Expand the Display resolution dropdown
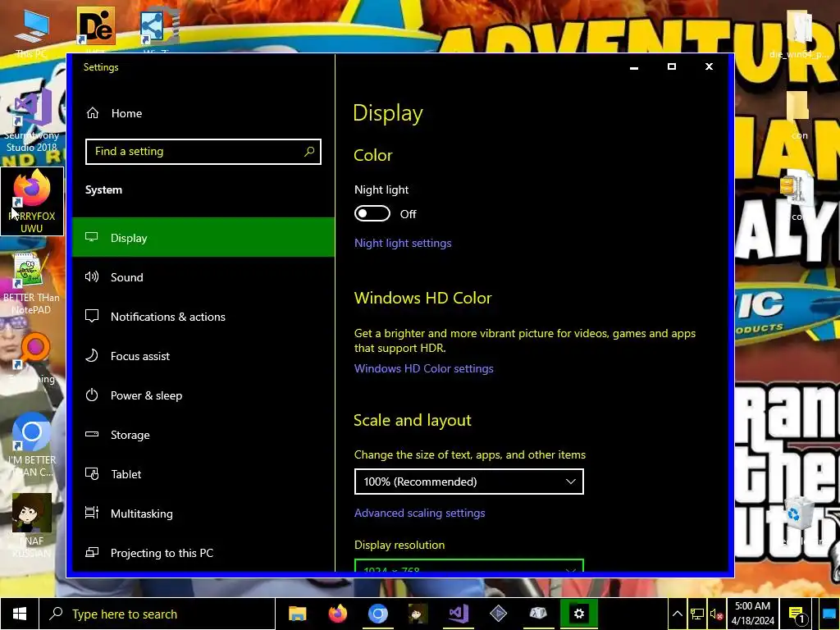 coord(468,566)
